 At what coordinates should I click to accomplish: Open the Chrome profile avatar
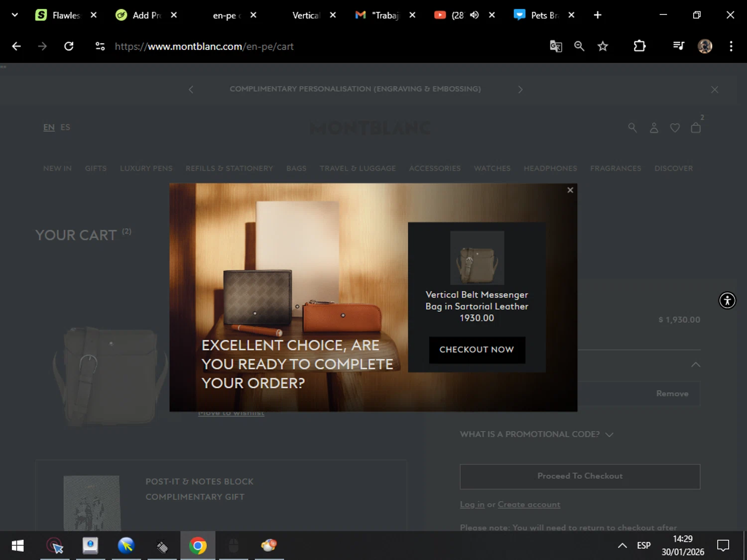[705, 46]
